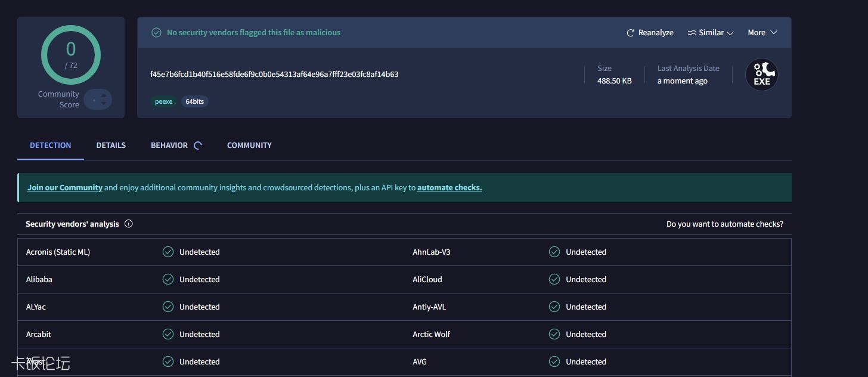Click the automate checks link
This screenshot has height=377, width=868.
coord(449,187)
